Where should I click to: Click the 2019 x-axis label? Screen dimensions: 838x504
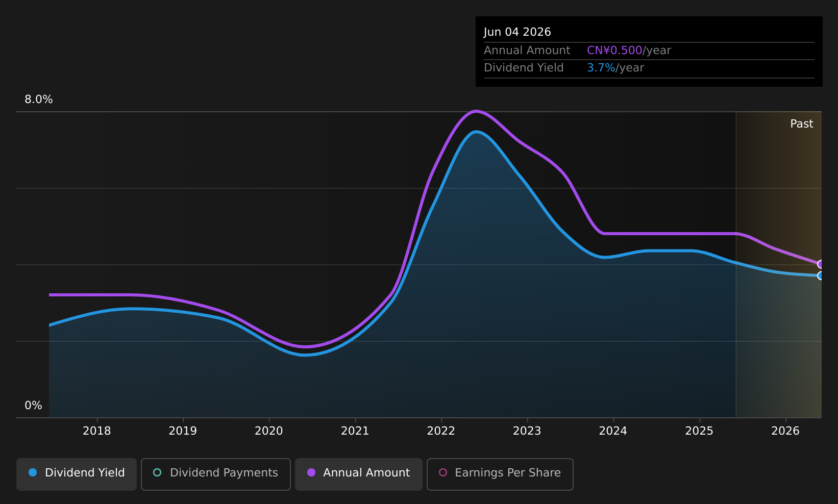coord(183,431)
